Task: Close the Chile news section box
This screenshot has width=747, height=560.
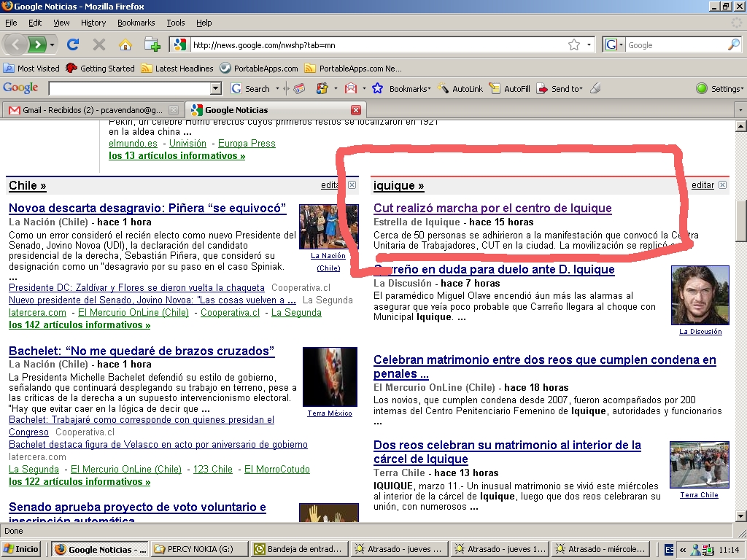Action: point(352,185)
